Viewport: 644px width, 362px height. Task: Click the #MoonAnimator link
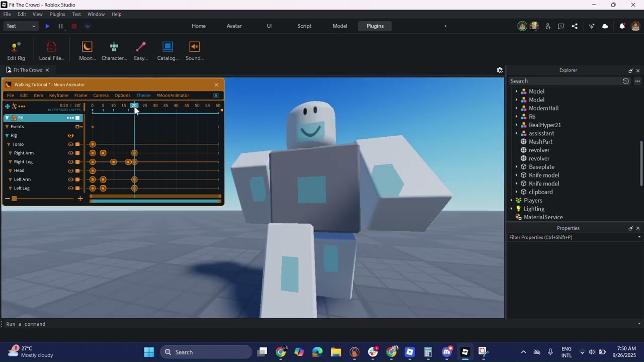(173, 96)
